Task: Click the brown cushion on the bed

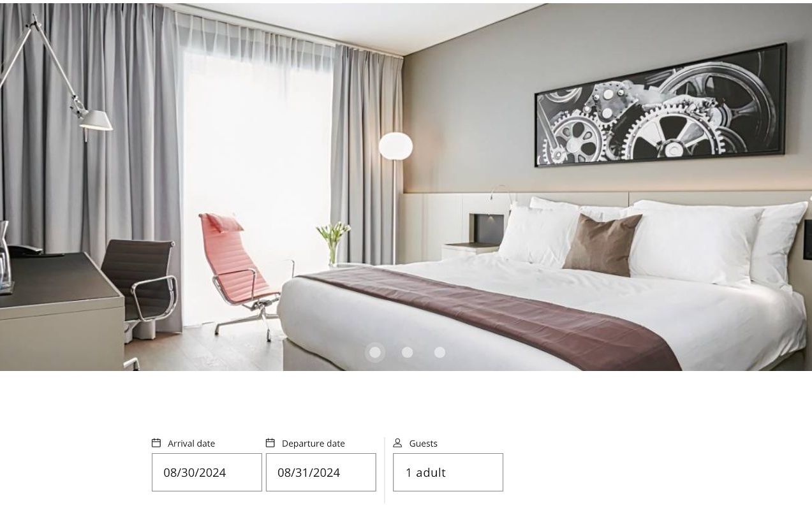Action: point(602,245)
